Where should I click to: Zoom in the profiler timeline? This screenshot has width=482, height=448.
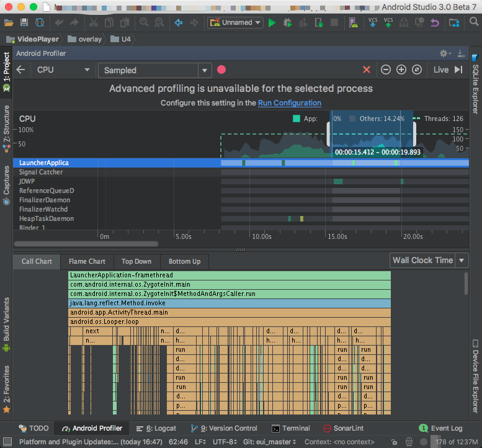[401, 69]
